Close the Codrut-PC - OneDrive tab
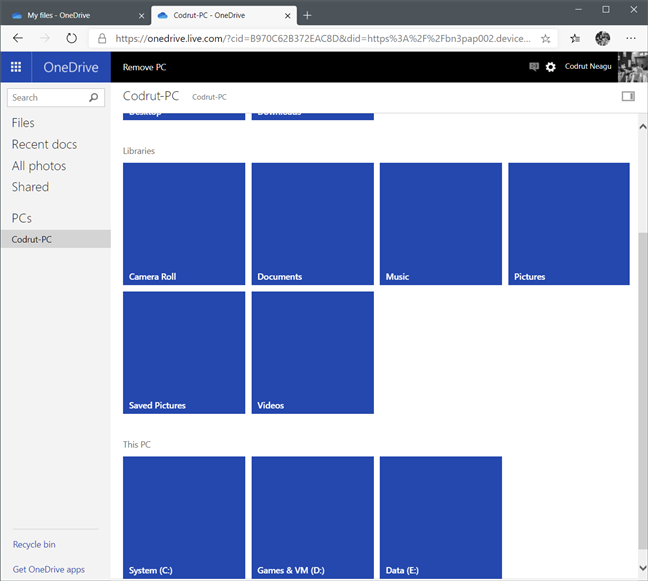 point(288,16)
